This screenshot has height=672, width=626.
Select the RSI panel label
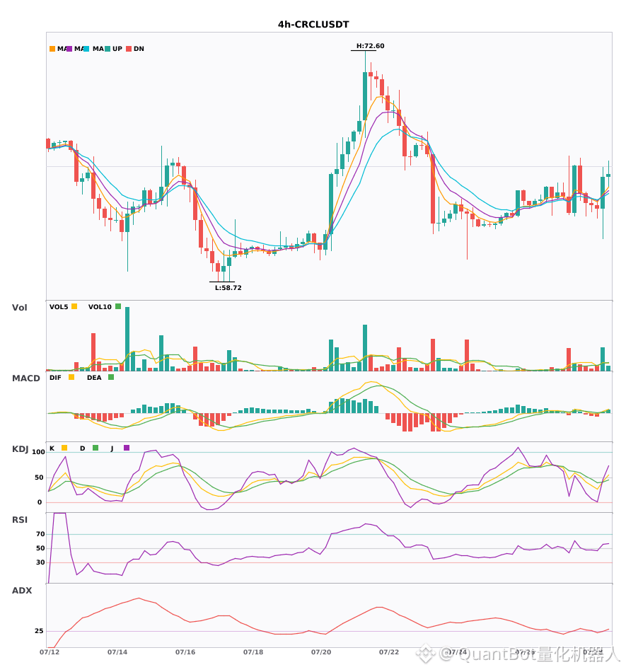pos(20,520)
